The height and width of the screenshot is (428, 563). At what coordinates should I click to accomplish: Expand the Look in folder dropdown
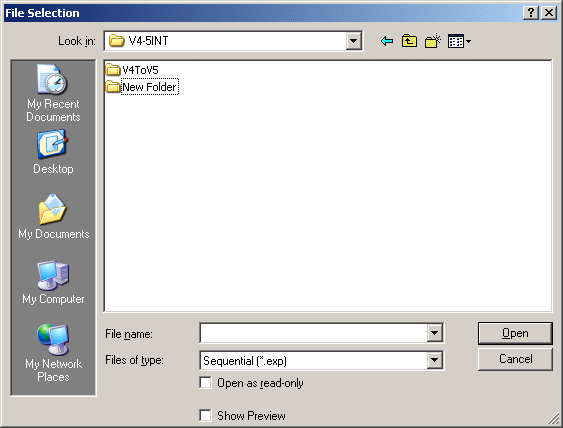tap(353, 41)
